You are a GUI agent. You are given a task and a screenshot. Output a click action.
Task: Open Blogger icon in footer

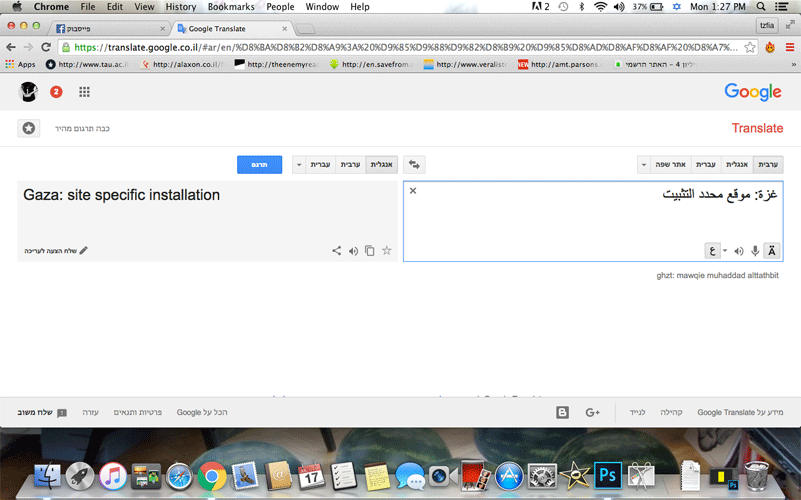pos(562,412)
